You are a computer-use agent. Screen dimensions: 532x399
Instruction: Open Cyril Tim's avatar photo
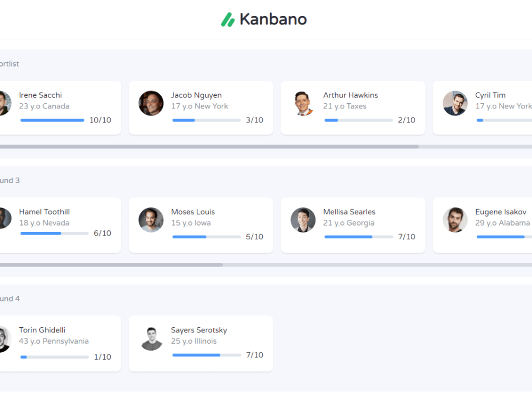[x=455, y=103]
